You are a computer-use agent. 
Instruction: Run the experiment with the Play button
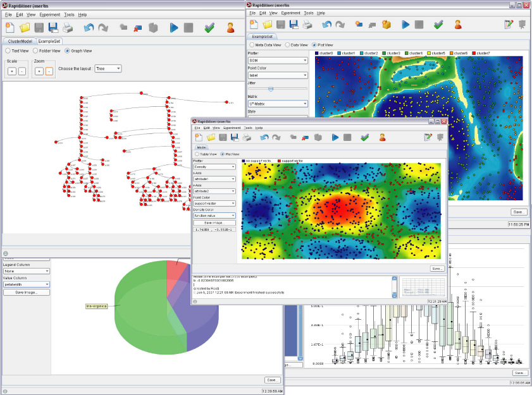pos(334,137)
